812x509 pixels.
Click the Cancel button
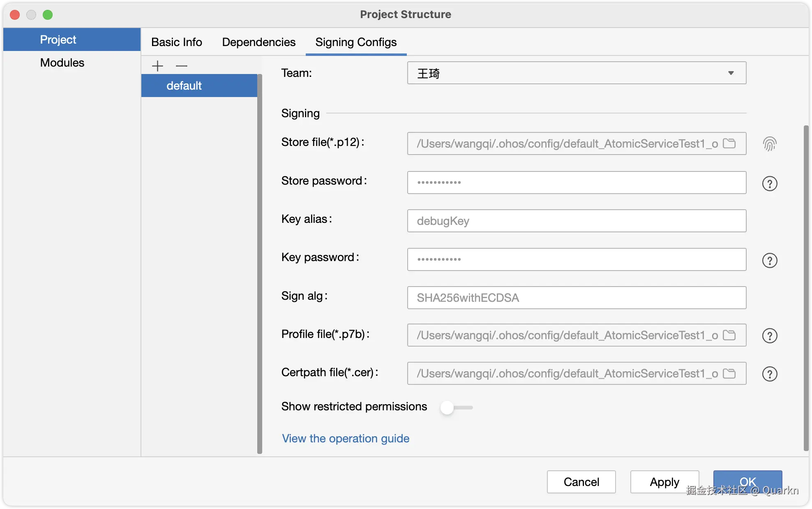581,481
